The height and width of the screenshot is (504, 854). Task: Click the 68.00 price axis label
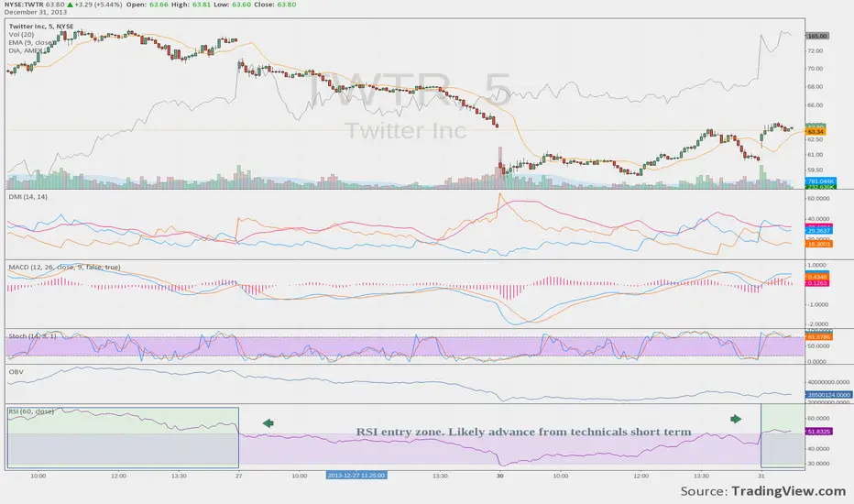point(816,87)
